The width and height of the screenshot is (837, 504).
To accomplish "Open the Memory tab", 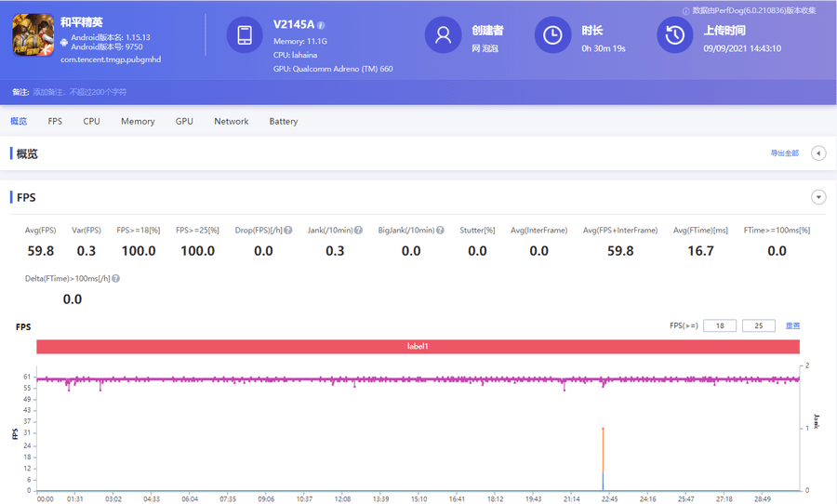I will 138,121.
